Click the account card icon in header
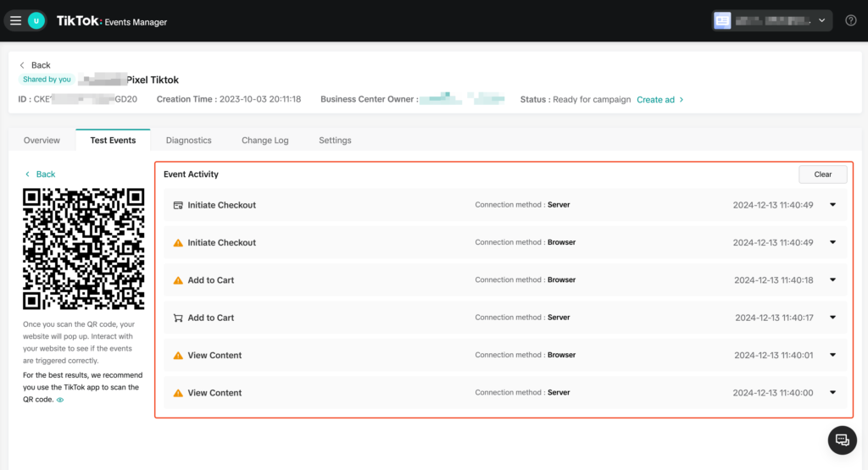The image size is (868, 470). pos(722,20)
